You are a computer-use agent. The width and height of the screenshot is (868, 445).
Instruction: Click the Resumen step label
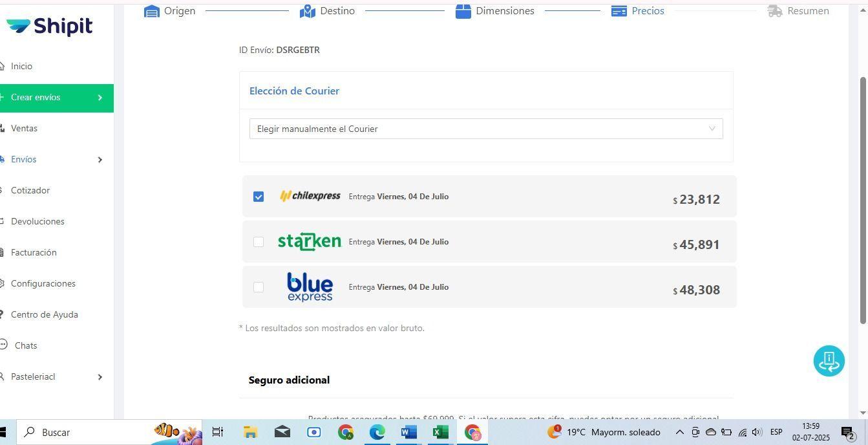(x=808, y=11)
